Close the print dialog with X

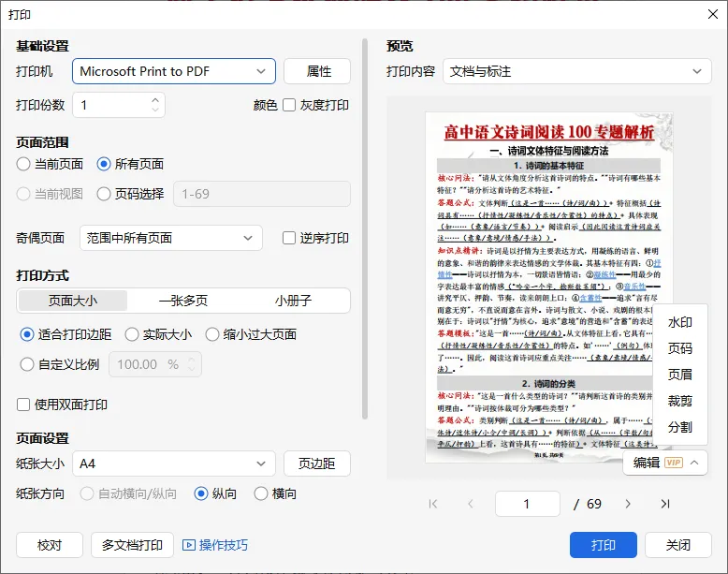click(x=713, y=14)
